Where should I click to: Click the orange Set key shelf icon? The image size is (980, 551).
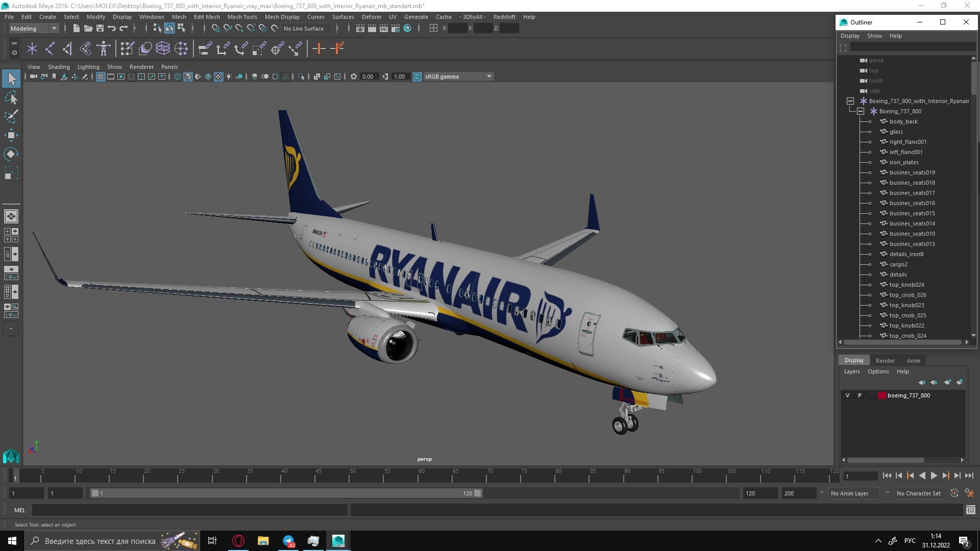[x=319, y=49]
